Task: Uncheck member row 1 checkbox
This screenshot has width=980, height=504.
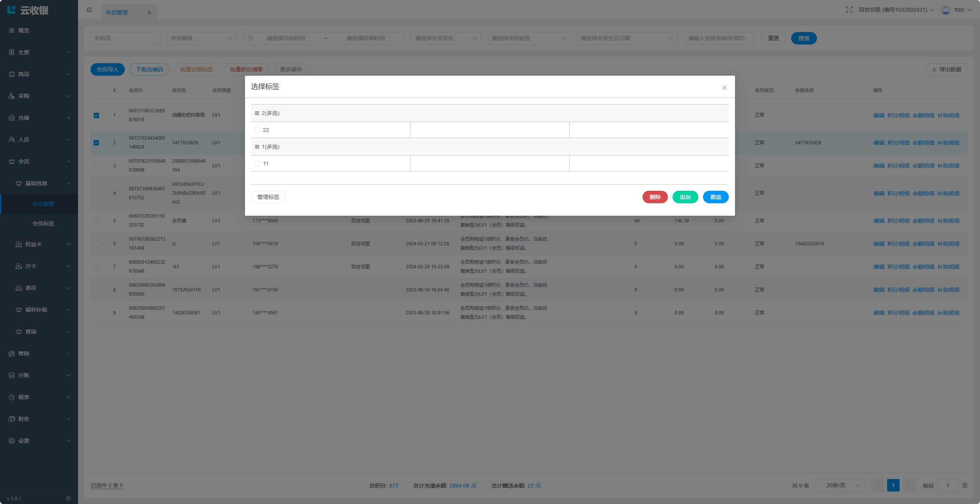Action: click(x=96, y=115)
